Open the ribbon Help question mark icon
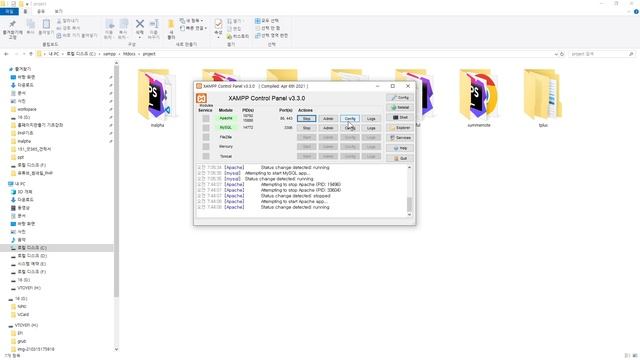The image size is (640, 360). 636,12
